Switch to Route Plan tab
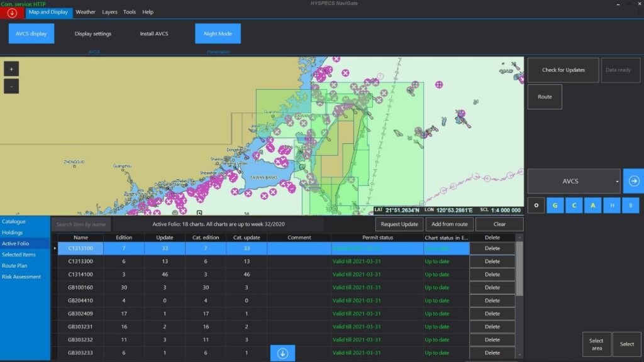This screenshot has height=362, width=644. click(x=25, y=266)
